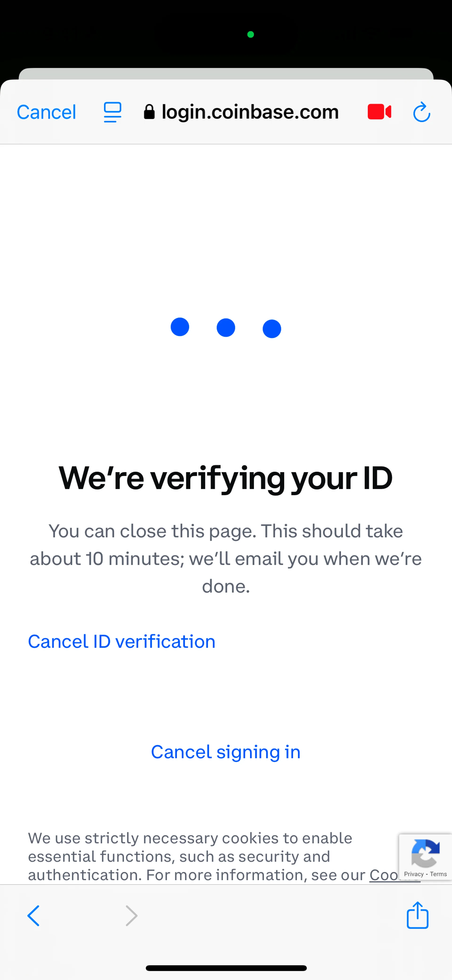Reload the page with the refresh icon
The width and height of the screenshot is (452, 980).
click(x=421, y=112)
